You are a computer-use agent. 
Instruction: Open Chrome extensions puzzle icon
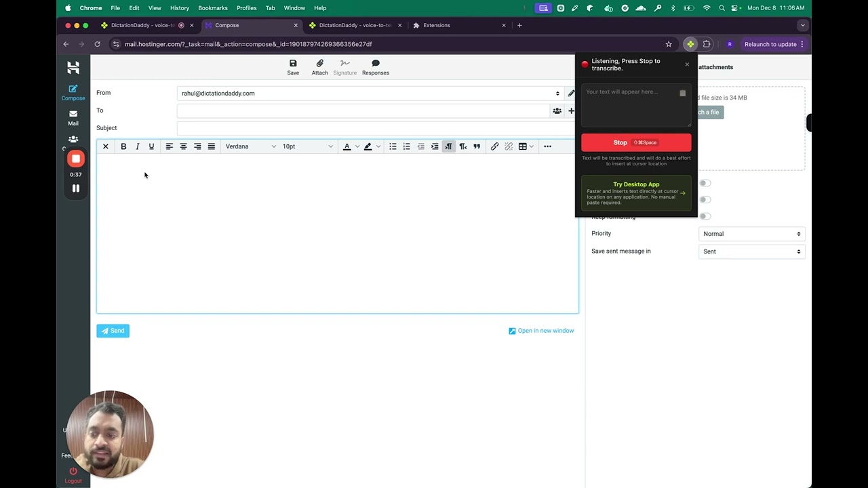click(707, 44)
